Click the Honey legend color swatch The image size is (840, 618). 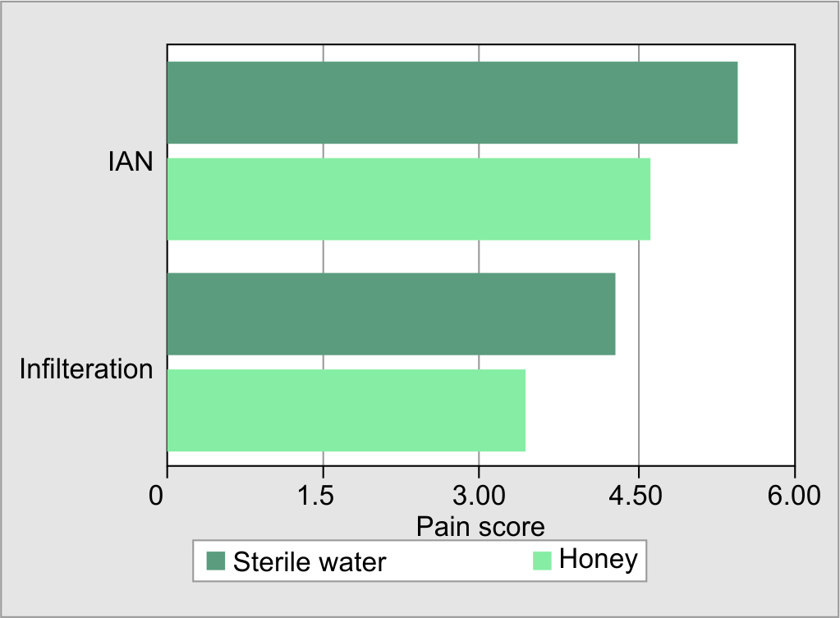[542, 561]
